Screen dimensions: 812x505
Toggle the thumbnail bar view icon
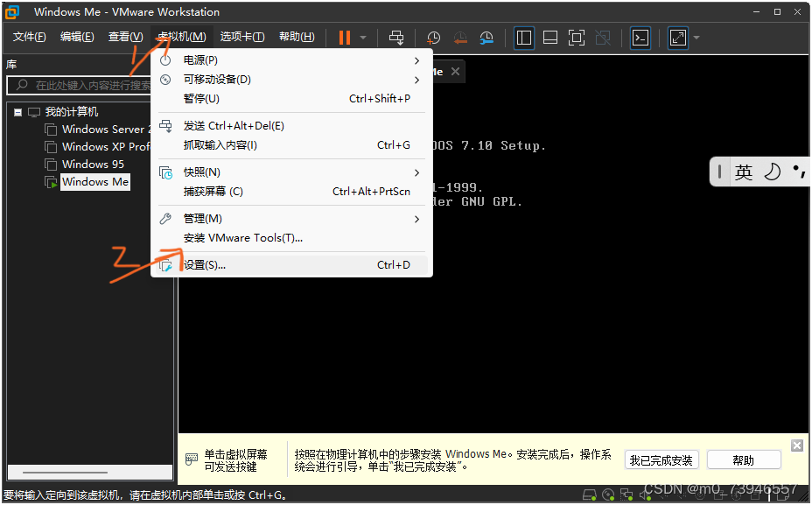pyautogui.click(x=550, y=38)
